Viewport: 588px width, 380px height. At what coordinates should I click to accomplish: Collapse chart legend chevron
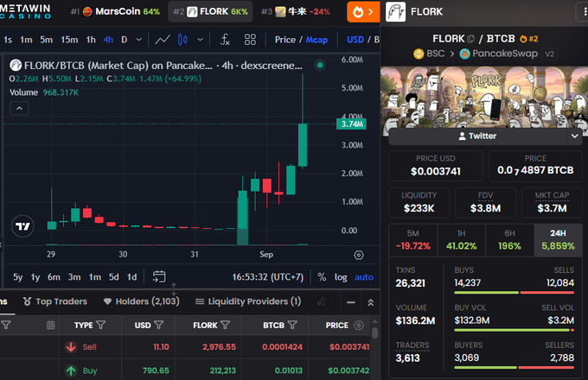click(x=19, y=109)
